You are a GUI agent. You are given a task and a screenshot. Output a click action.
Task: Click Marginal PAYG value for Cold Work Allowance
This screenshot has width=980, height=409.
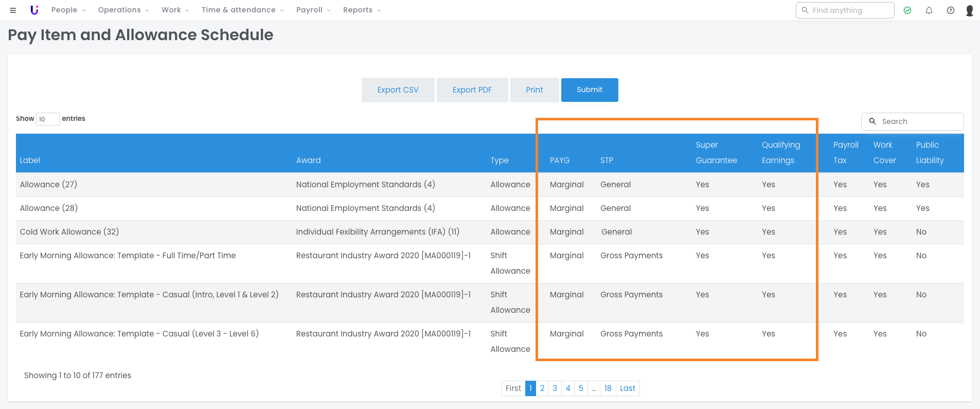click(566, 232)
